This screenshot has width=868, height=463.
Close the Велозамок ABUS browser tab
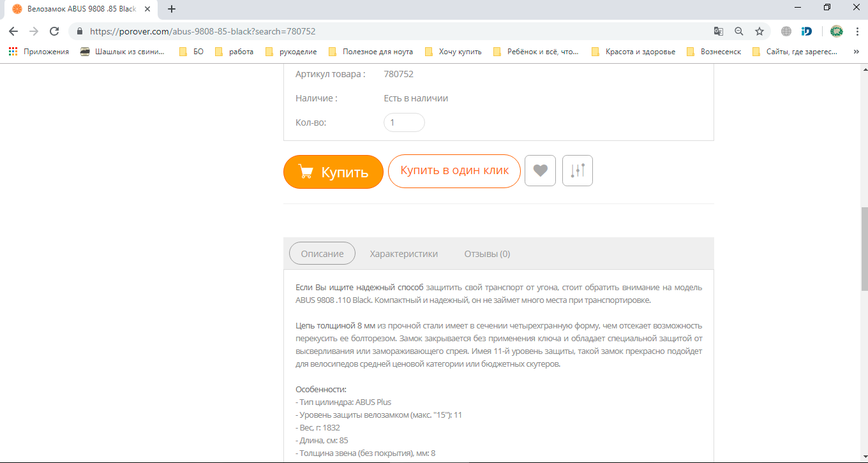click(148, 9)
